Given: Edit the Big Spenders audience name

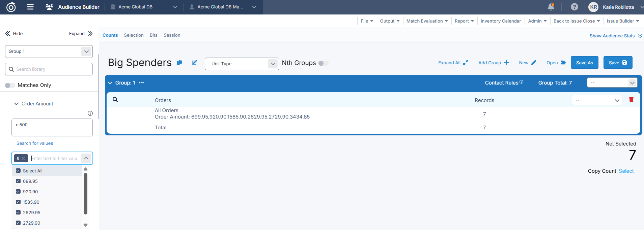Looking at the screenshot, I should (x=194, y=63).
